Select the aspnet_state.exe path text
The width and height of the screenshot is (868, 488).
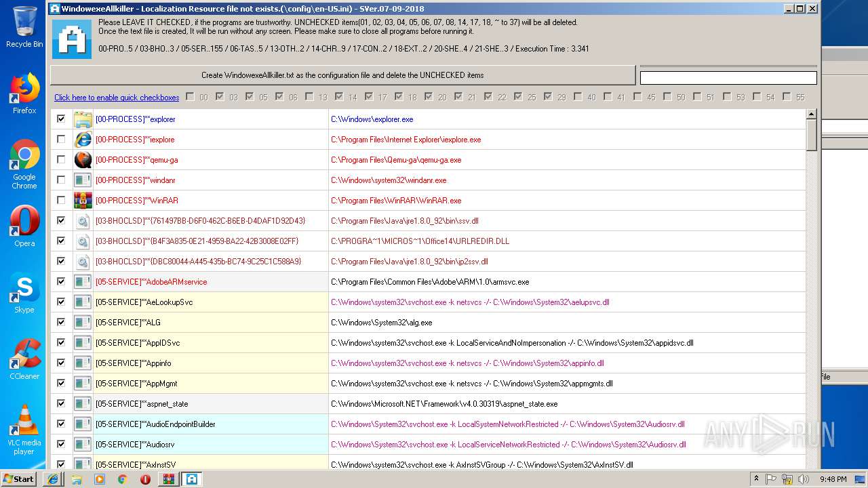(x=444, y=404)
